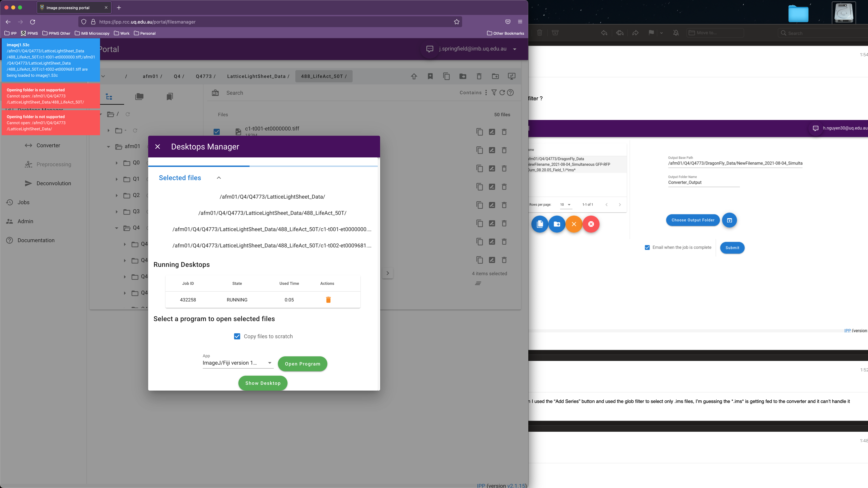The width and height of the screenshot is (868, 488).
Task: Bookmark this page with star icon
Action: click(457, 22)
